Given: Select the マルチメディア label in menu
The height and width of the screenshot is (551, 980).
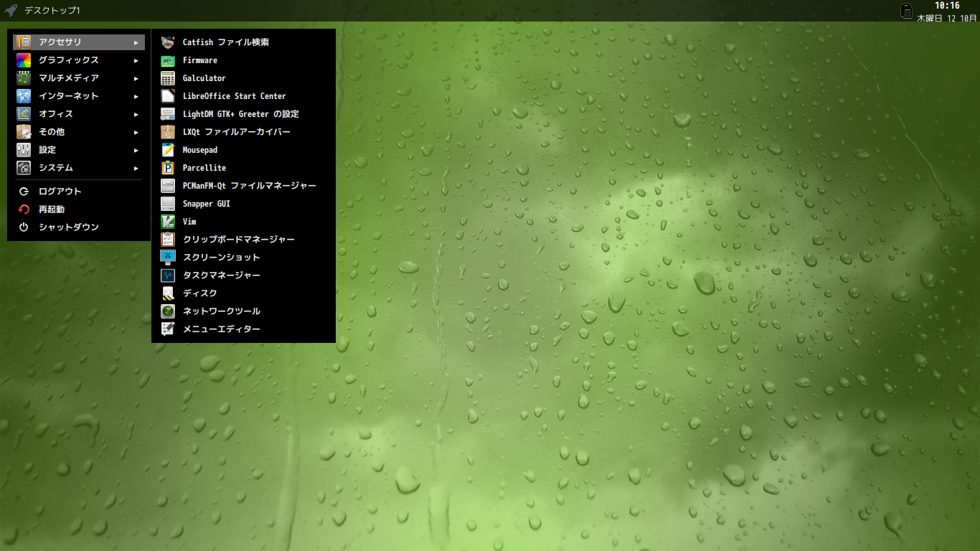Looking at the screenshot, I should click(69, 78).
